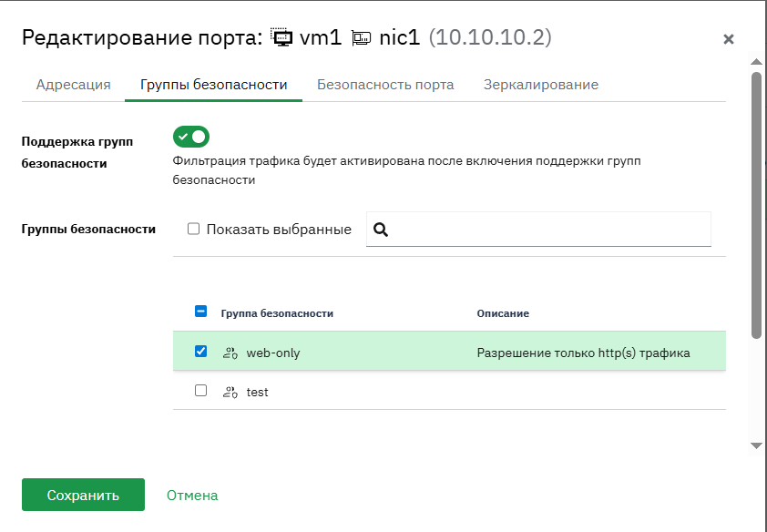
Task: Click the vertical scrollbar thumb
Action: [756, 205]
